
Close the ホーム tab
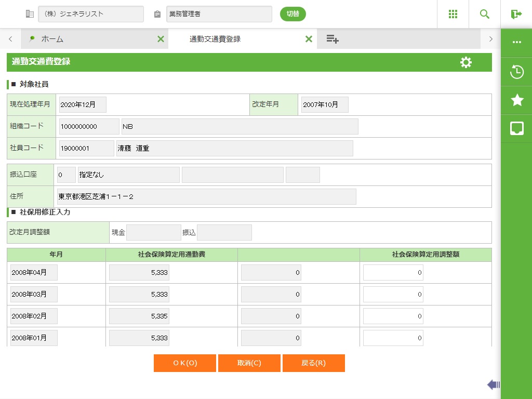161,39
